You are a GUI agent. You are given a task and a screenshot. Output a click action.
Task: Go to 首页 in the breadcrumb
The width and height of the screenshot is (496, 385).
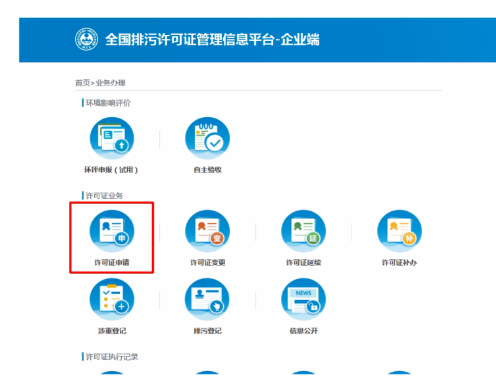(x=83, y=82)
